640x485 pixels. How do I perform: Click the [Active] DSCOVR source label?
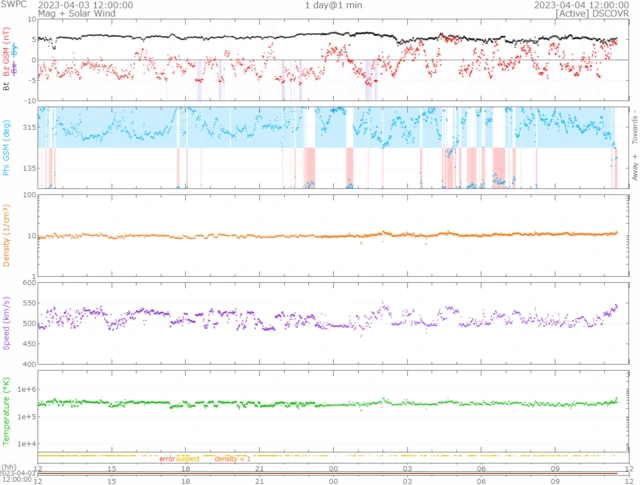coord(590,14)
